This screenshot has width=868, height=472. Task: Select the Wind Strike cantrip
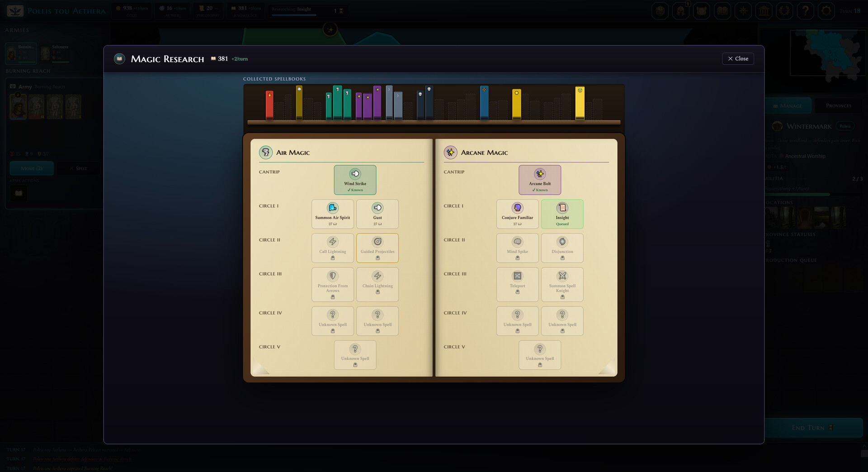tap(355, 180)
